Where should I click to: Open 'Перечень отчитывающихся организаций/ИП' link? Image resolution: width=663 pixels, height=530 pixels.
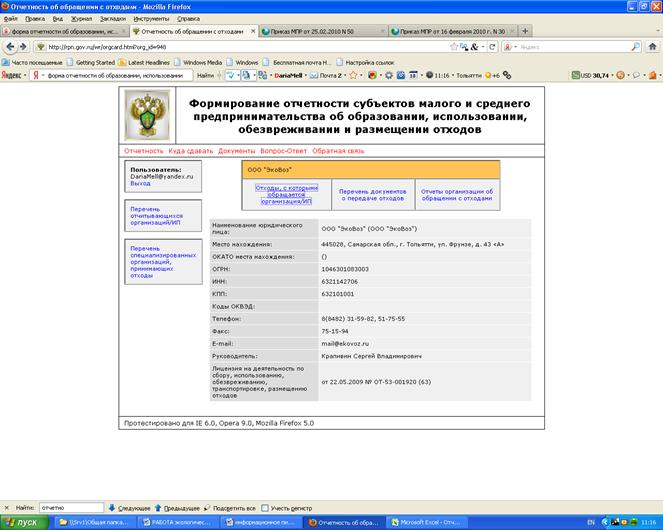point(156,216)
